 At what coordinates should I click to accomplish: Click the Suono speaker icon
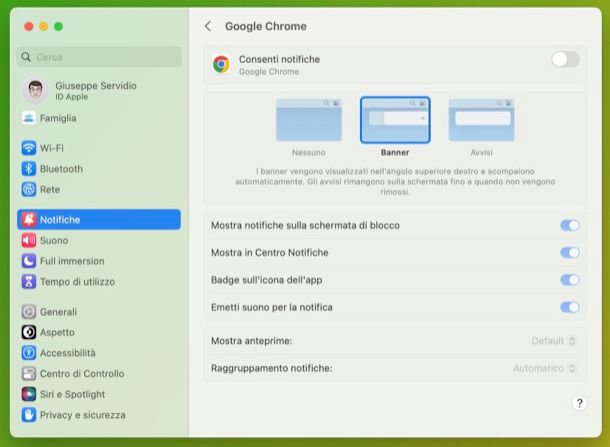pos(29,240)
